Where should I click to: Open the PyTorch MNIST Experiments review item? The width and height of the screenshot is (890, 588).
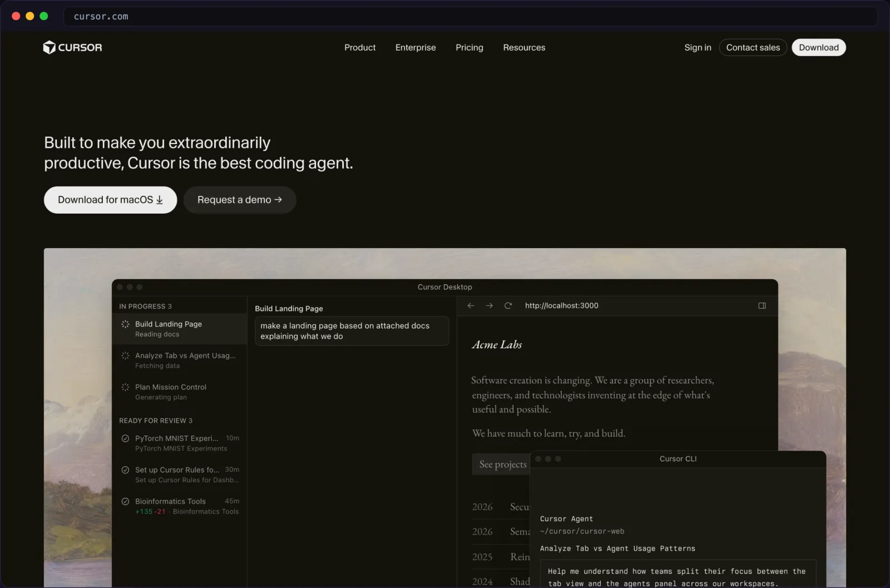(x=180, y=443)
